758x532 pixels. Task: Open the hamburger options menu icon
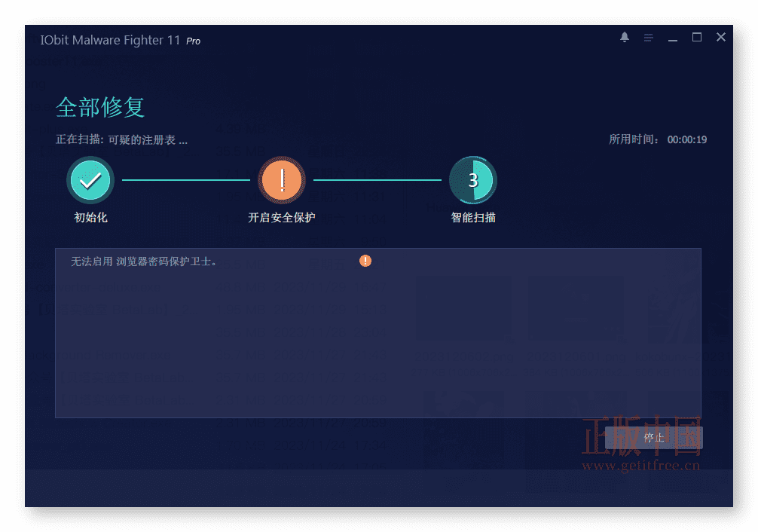[648, 37]
